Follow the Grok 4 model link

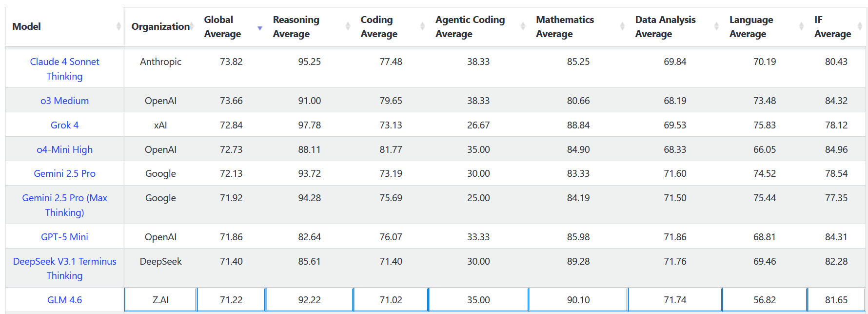pos(64,125)
